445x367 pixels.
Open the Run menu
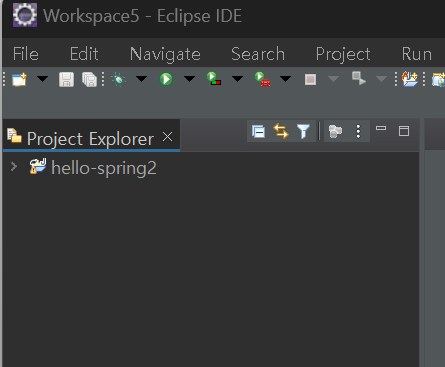pos(417,54)
